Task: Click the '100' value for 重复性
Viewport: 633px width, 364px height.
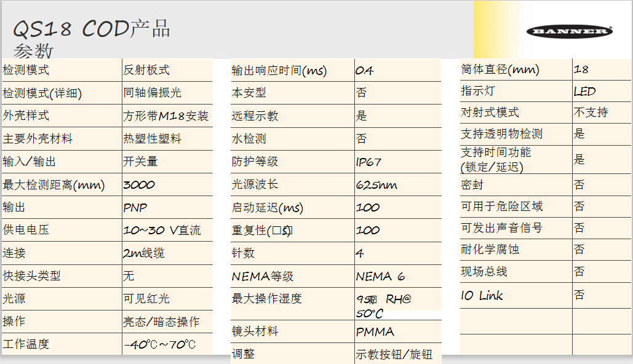Action: pos(368,231)
